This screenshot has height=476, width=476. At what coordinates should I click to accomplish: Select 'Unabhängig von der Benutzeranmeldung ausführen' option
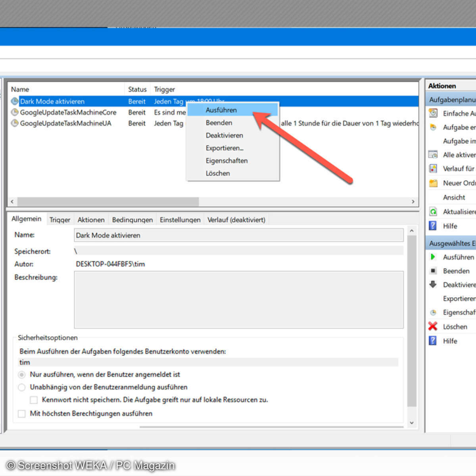[22, 387]
